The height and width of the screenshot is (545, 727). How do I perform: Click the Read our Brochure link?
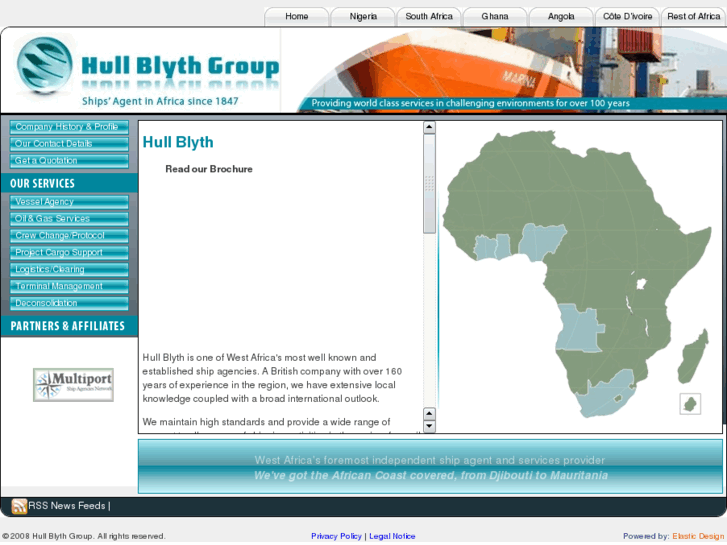pyautogui.click(x=209, y=169)
